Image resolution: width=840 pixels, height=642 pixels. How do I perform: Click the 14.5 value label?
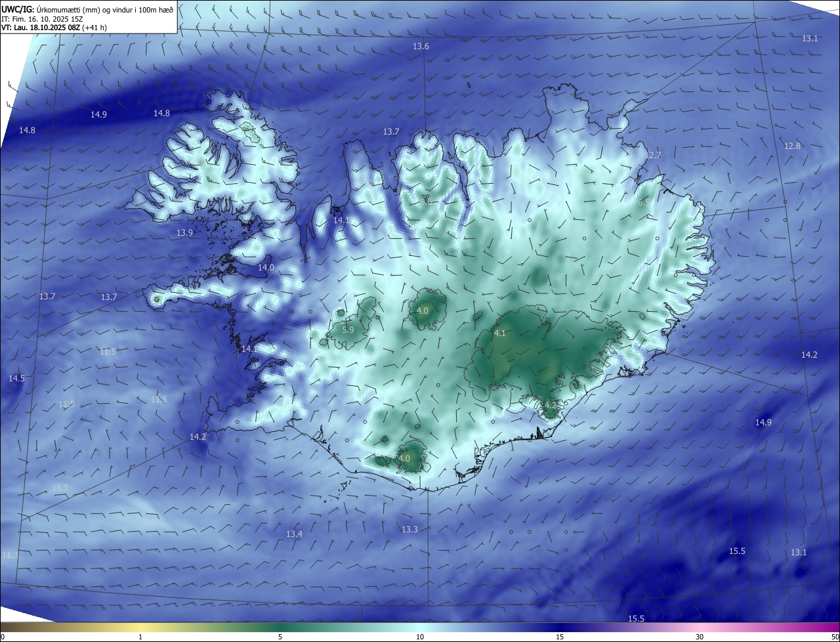pos(16,378)
